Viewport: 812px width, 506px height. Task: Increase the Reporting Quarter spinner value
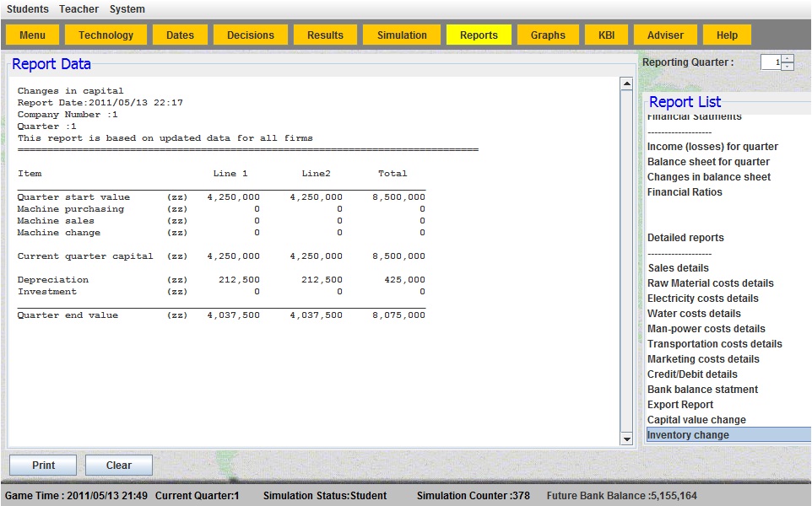point(788,58)
